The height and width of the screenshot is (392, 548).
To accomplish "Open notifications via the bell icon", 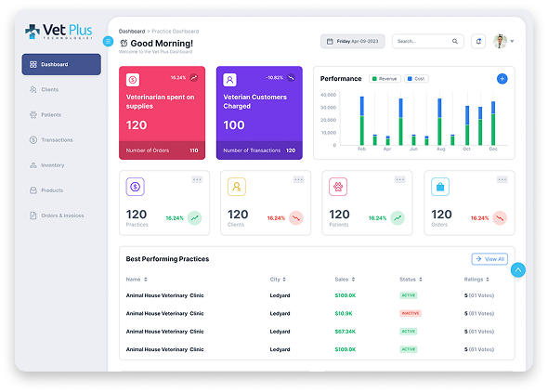I will 478,41.
